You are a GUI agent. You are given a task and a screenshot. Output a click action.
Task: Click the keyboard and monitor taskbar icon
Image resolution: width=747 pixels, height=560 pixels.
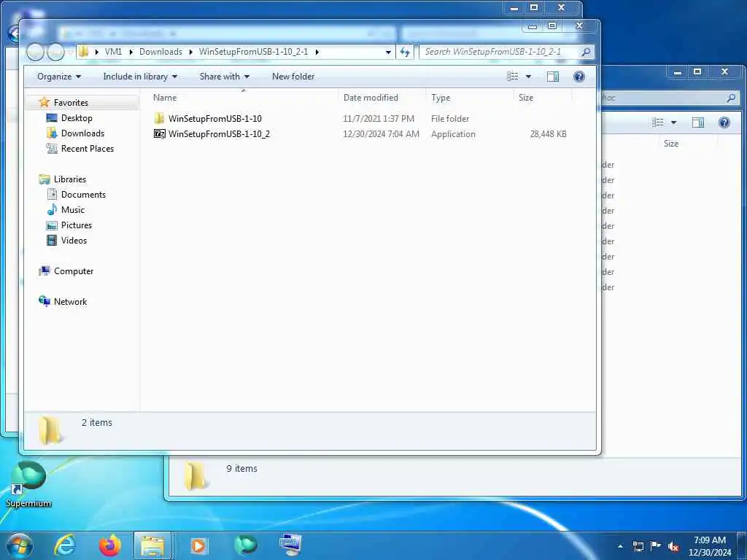(x=290, y=545)
